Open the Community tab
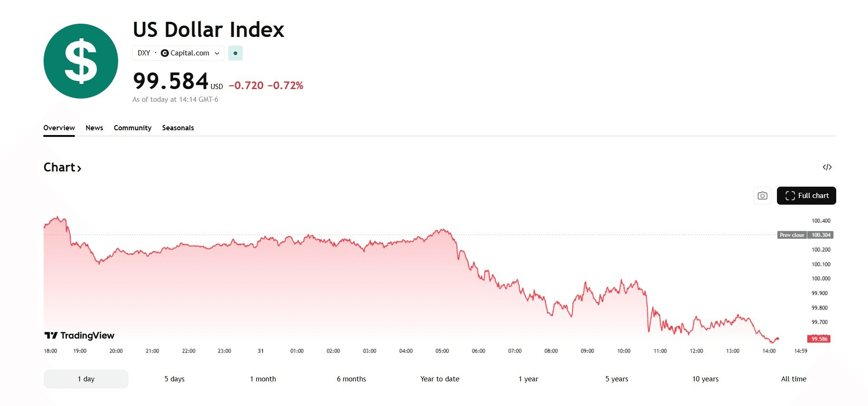 (x=132, y=128)
